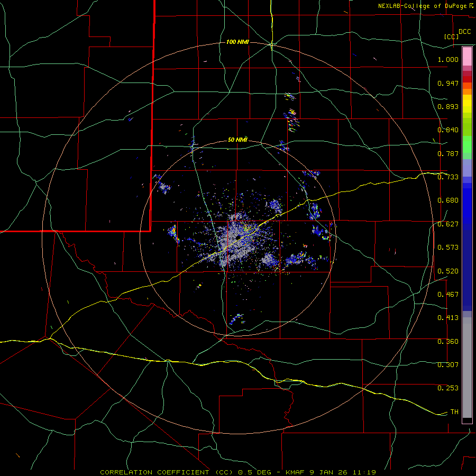Click the 0.520 scale label

448,271
